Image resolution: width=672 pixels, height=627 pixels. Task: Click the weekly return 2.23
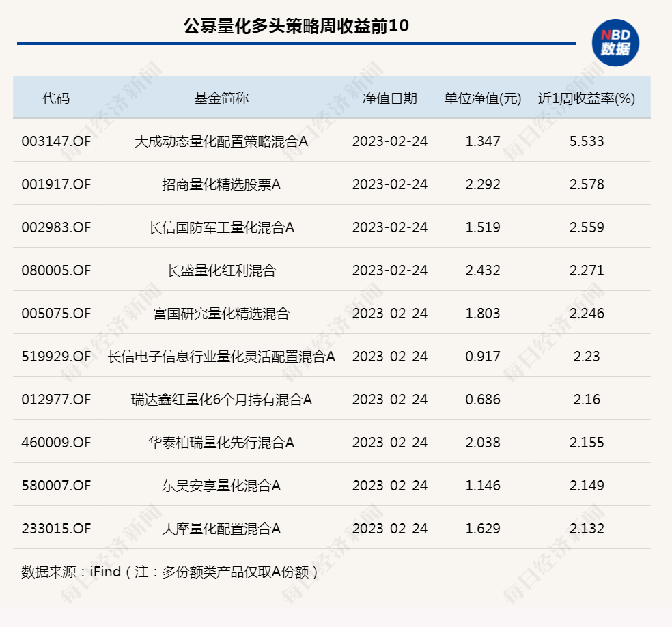[587, 356]
